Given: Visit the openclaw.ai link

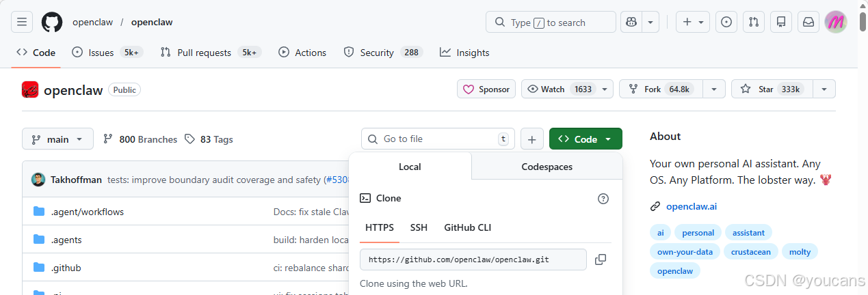Looking at the screenshot, I should [692, 206].
